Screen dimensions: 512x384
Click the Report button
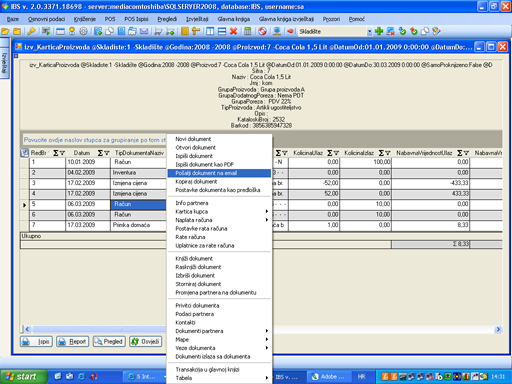pos(72,342)
